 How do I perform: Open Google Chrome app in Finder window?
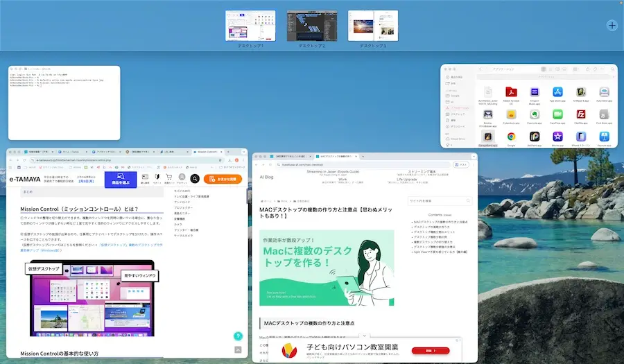click(x=511, y=137)
